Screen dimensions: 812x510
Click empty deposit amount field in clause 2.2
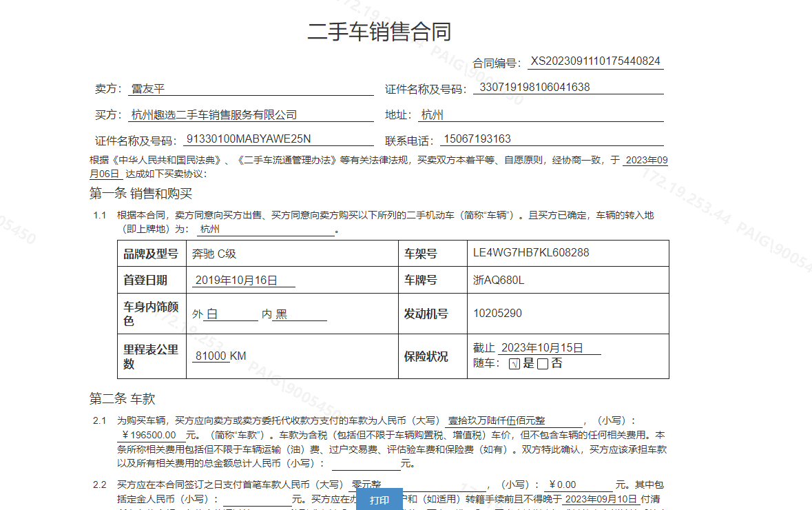tap(258, 499)
